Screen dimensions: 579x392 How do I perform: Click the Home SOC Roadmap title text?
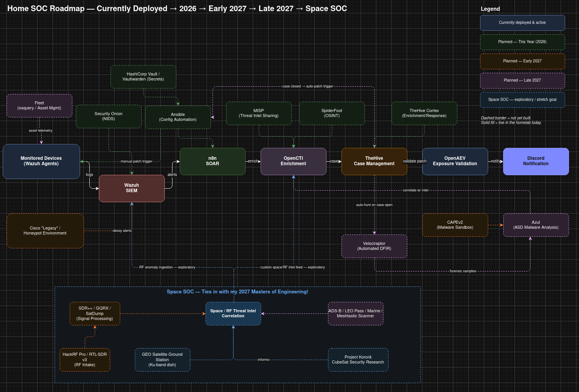177,8
